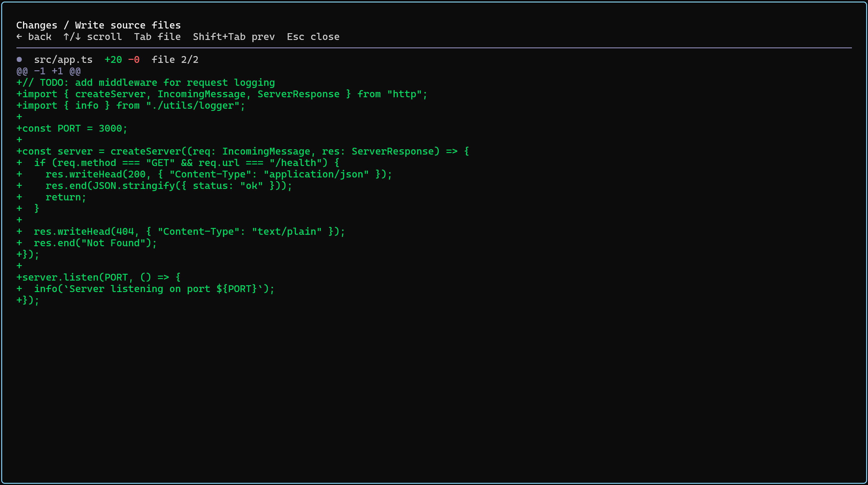Viewport: 868px width, 485px height.
Task: Click the 'return;' line
Action: point(52,197)
